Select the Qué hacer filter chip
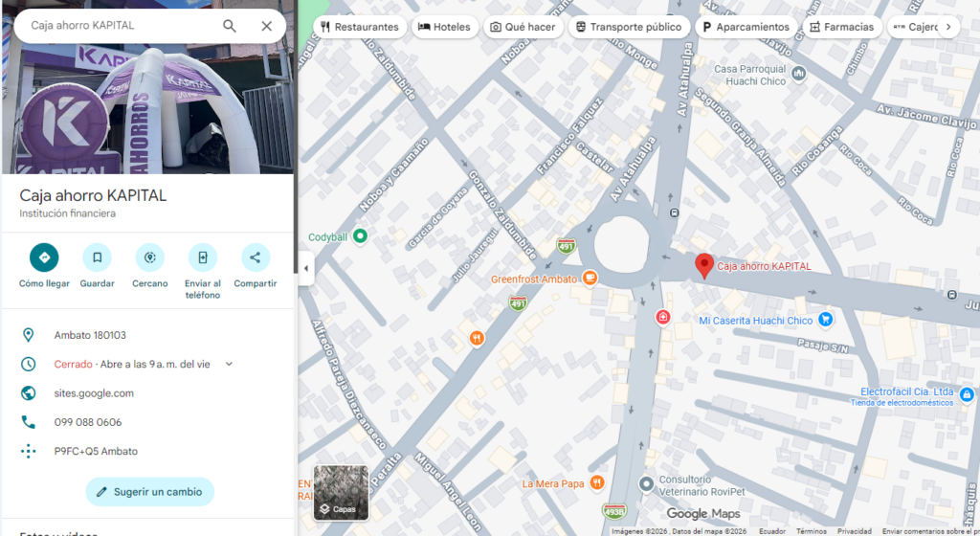This screenshot has height=536, width=980. click(x=523, y=27)
